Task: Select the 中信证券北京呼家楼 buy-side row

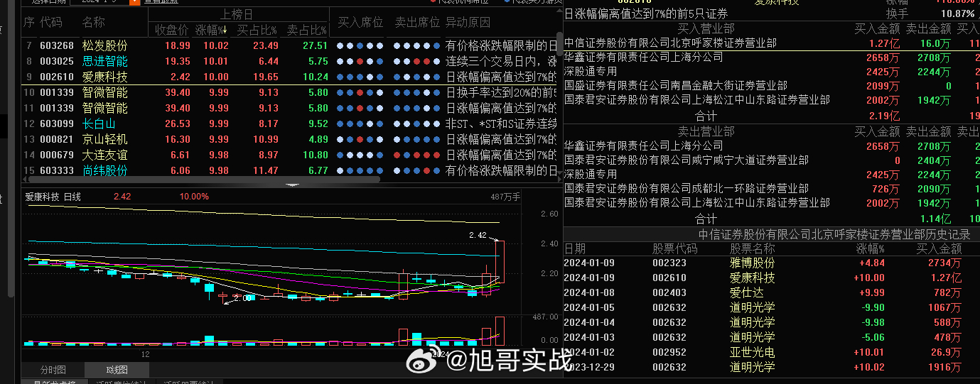Action: [x=772, y=43]
